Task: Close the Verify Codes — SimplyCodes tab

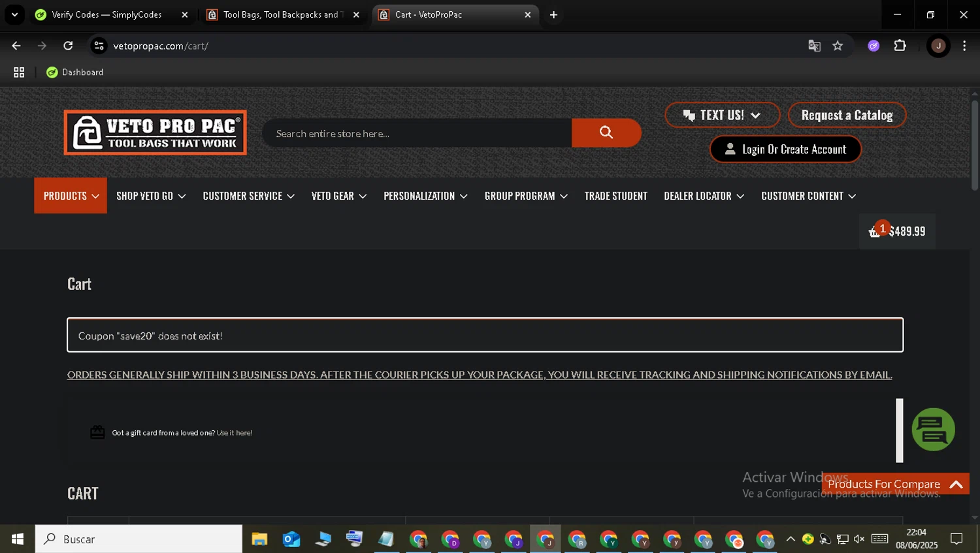Action: pos(185,14)
